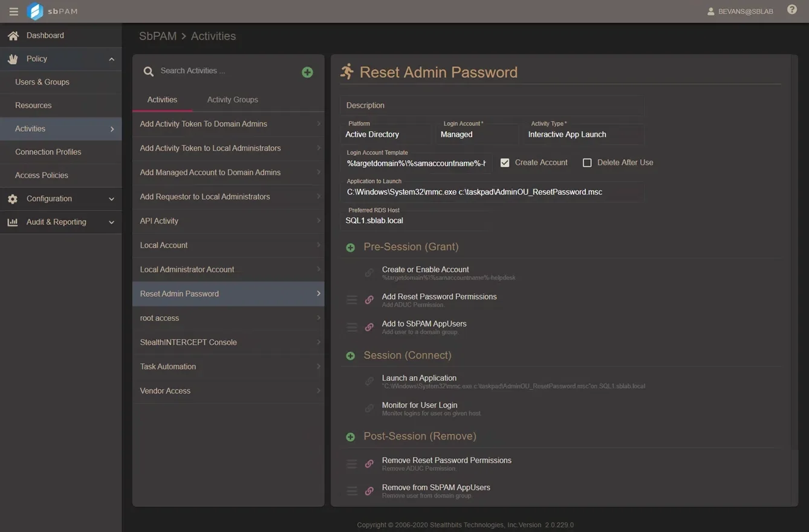The image size is (809, 532).
Task: Enable the Delete After Use checkbox
Action: click(587, 163)
